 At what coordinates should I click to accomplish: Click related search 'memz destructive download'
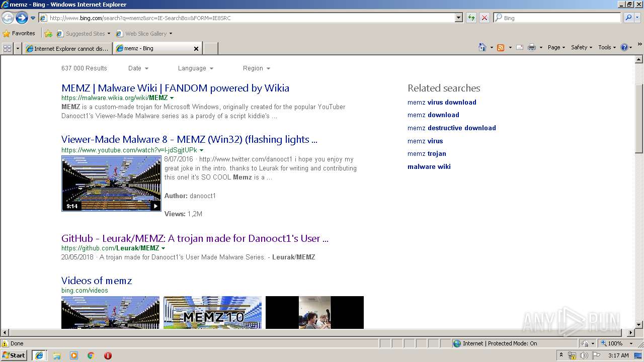(x=452, y=128)
